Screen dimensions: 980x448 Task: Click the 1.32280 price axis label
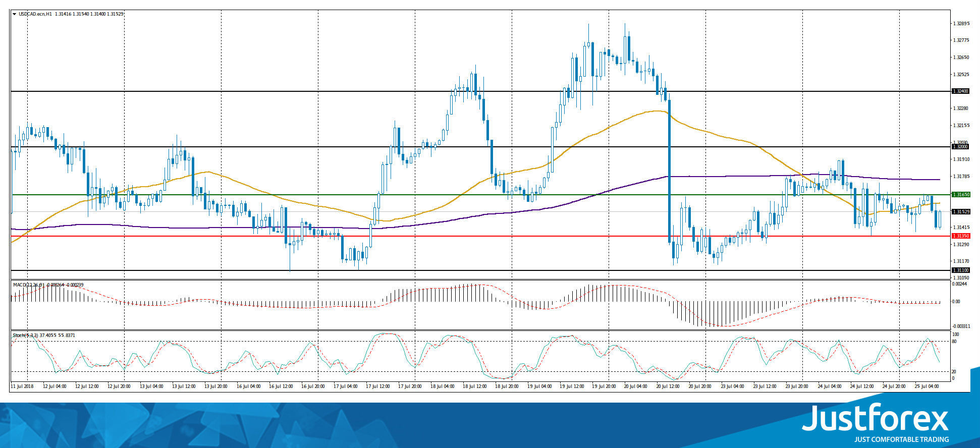click(961, 108)
